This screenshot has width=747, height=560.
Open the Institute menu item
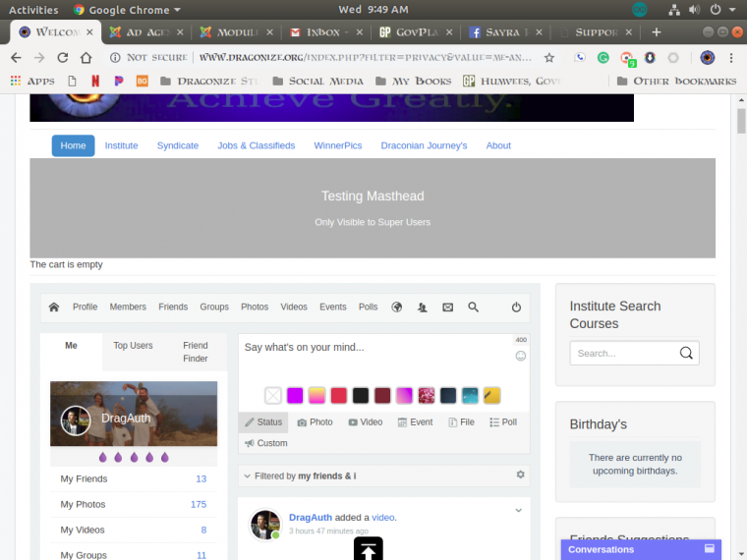(x=122, y=145)
